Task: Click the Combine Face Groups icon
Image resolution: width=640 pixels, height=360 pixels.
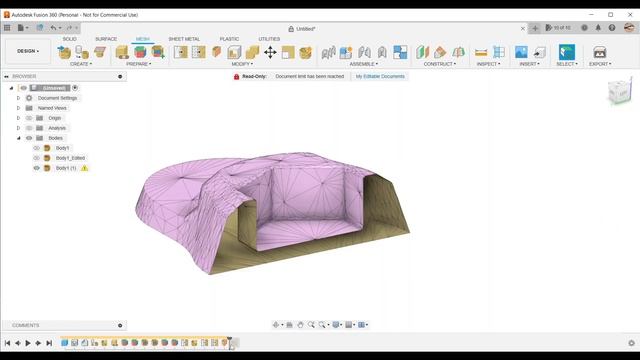Action: tap(158, 52)
